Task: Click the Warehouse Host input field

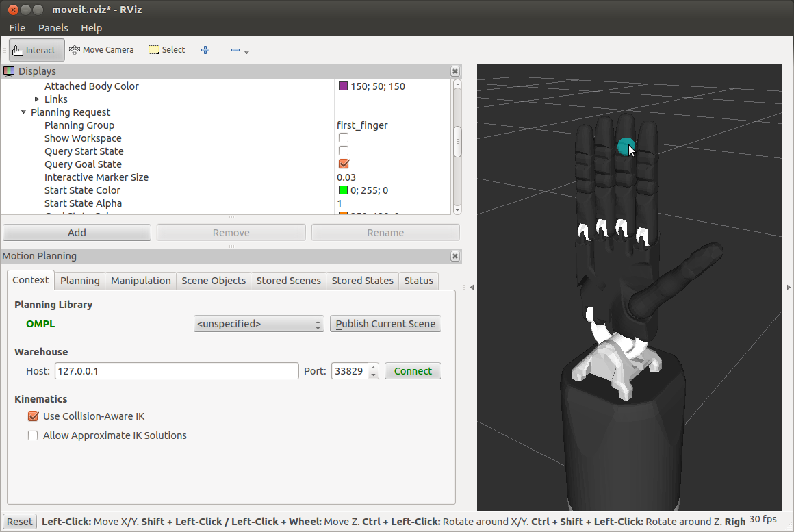Action: pyautogui.click(x=177, y=371)
